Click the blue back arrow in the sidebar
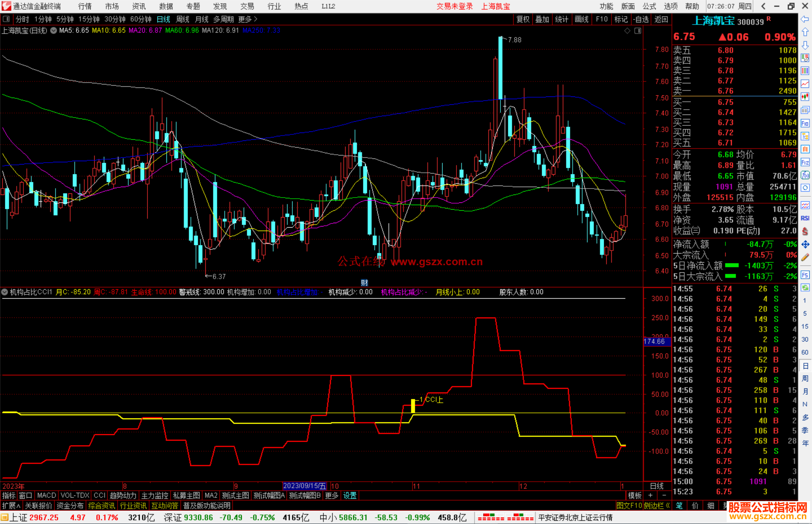 [805, 19]
